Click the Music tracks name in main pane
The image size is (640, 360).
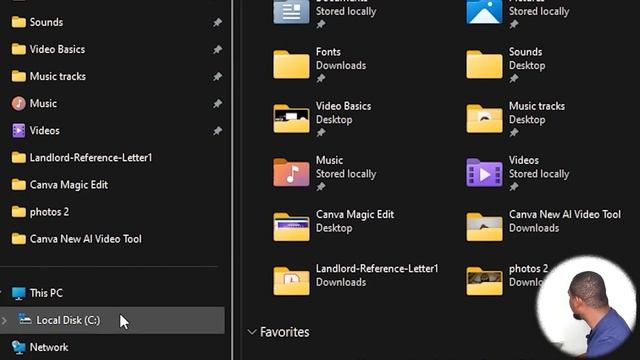click(537, 106)
